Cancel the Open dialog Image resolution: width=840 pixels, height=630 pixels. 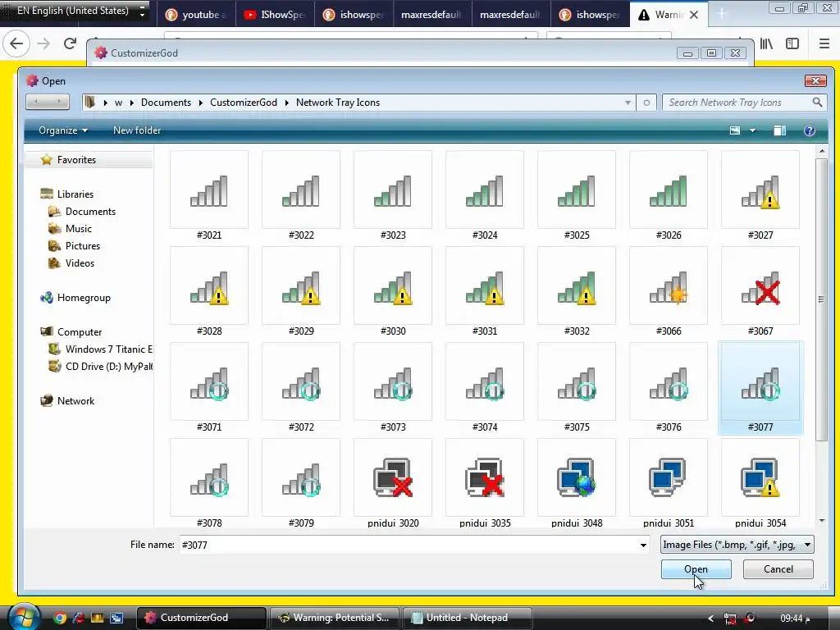(778, 569)
